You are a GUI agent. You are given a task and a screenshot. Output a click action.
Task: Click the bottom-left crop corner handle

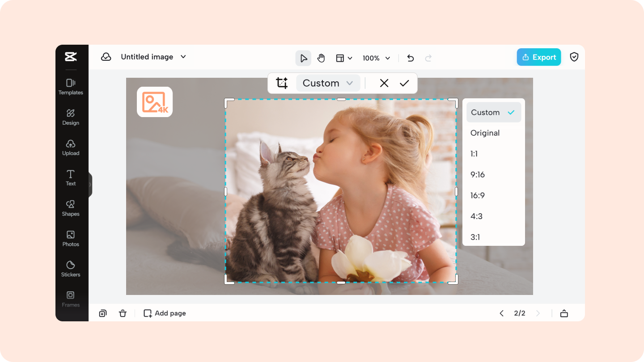[x=229, y=279]
